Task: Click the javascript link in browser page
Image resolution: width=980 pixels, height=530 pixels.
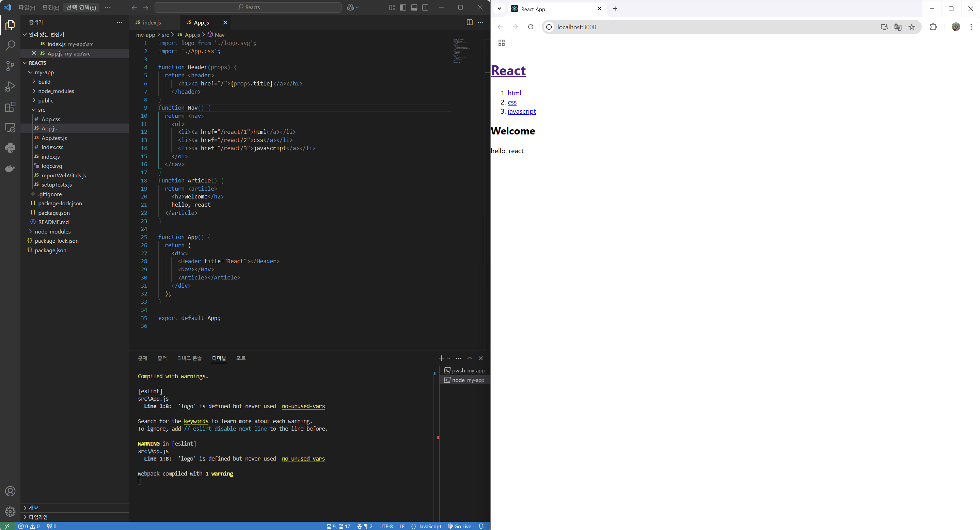Action: tap(521, 111)
